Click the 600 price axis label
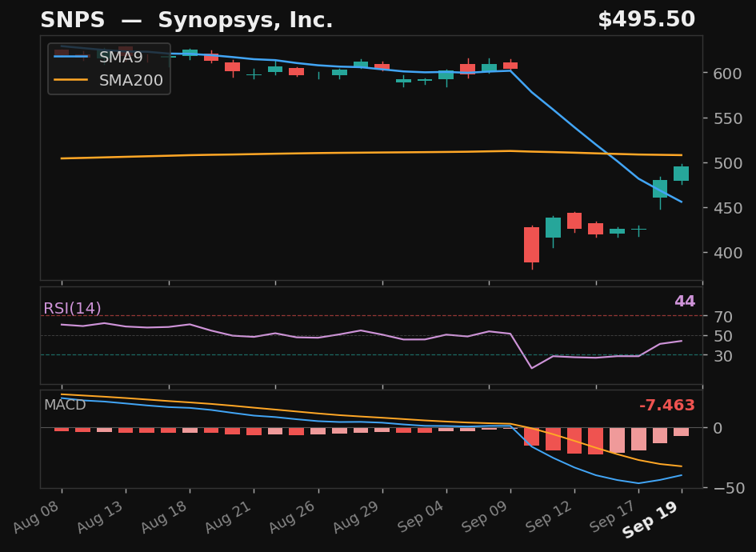The image size is (756, 552). click(x=727, y=74)
